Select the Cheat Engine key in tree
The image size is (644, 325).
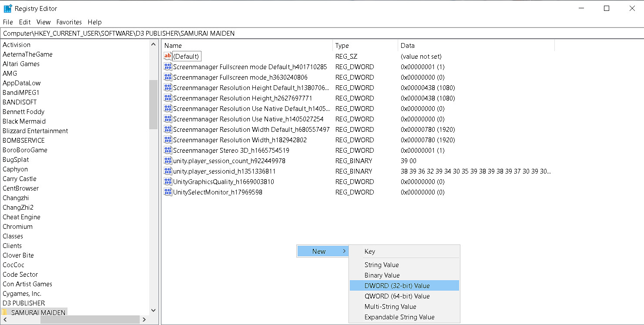click(x=21, y=217)
